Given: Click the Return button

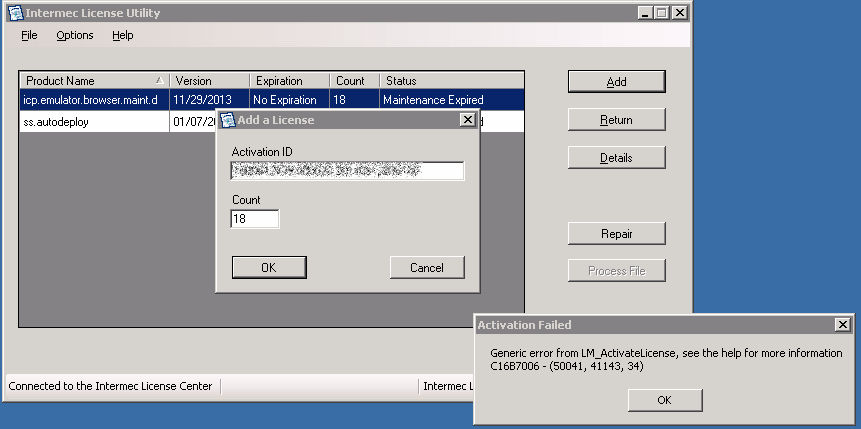Looking at the screenshot, I should pyautogui.click(x=617, y=120).
